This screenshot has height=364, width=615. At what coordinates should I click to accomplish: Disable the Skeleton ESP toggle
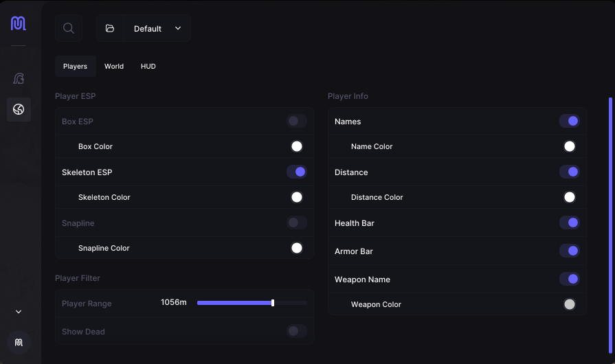point(296,172)
